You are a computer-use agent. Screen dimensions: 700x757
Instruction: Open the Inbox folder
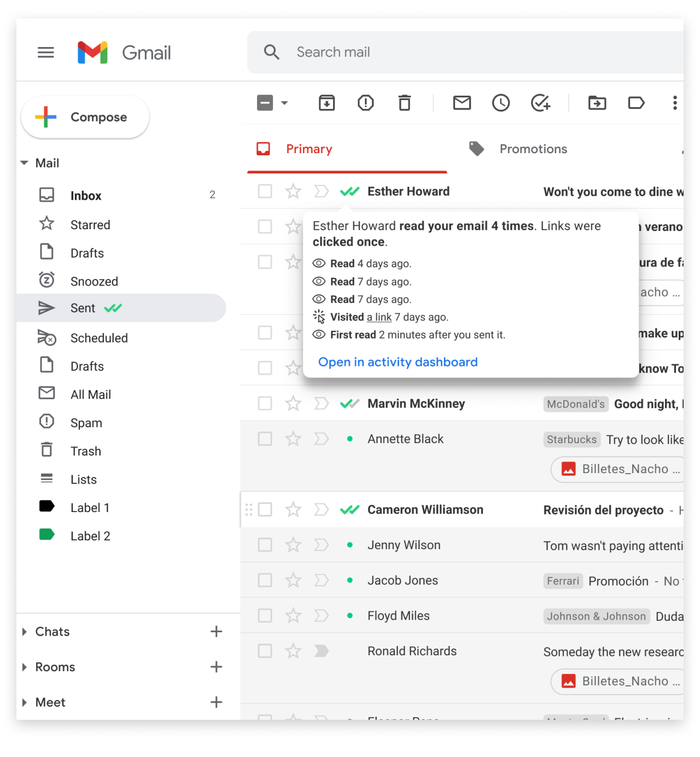pos(121,195)
